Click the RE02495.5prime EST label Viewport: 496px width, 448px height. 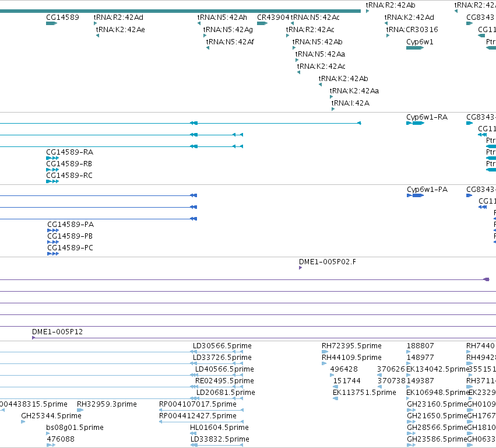click(224, 381)
